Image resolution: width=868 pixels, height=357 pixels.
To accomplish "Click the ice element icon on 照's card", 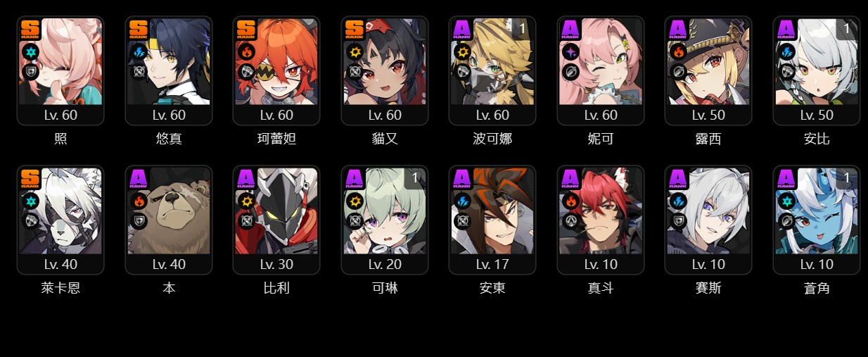I will click(30, 51).
